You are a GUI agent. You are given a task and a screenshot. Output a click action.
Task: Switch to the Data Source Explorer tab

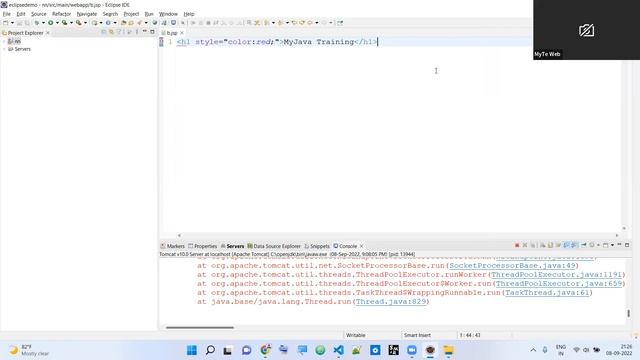pos(274,246)
